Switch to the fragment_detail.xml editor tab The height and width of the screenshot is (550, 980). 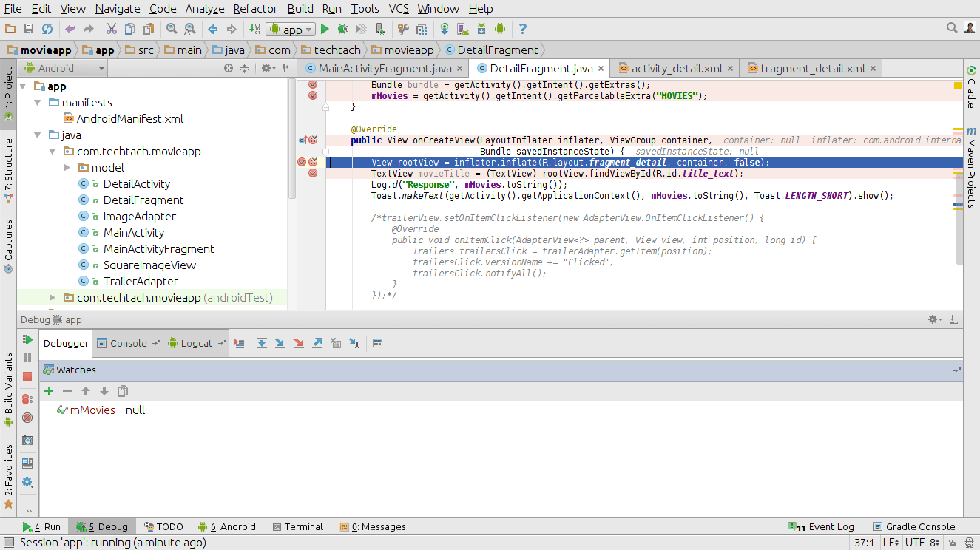coord(812,68)
